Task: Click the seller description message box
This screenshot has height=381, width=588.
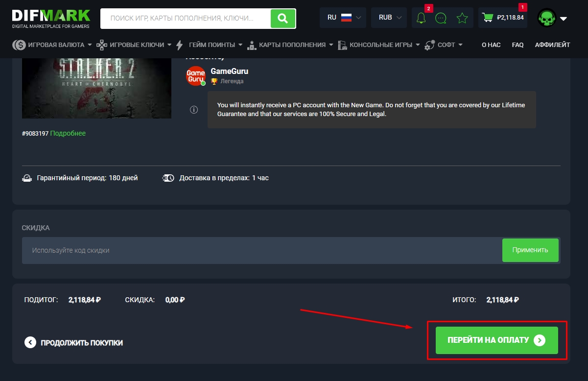Action: (372, 110)
